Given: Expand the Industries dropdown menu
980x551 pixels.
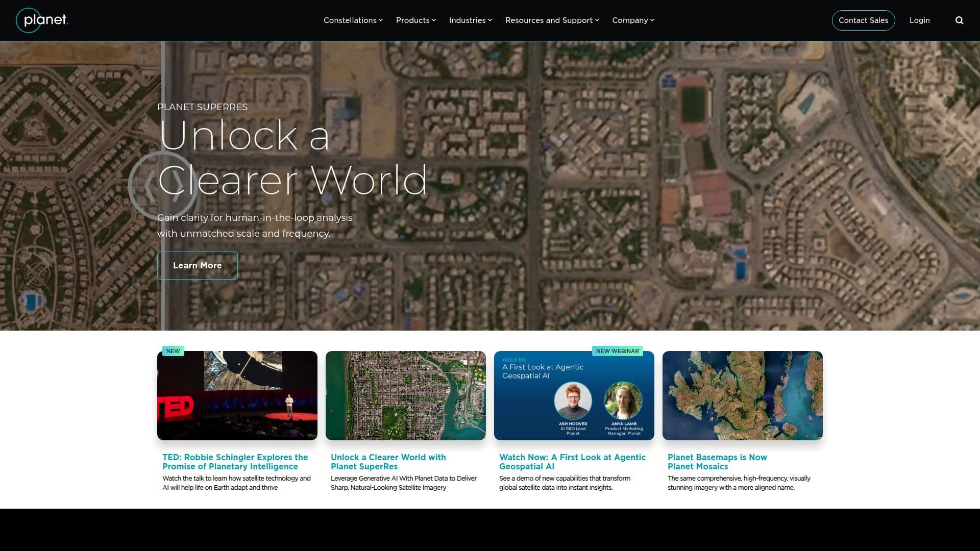Looking at the screenshot, I should click(x=471, y=20).
